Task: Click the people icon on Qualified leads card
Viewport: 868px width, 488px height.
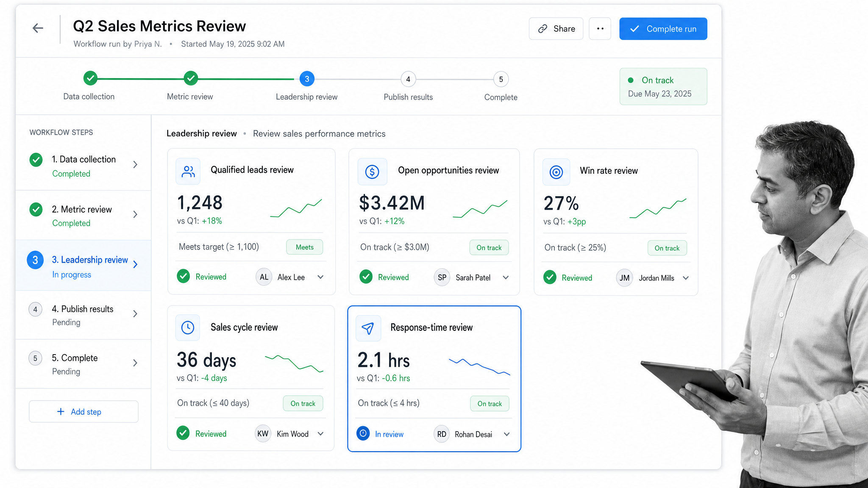Action: [x=188, y=171]
